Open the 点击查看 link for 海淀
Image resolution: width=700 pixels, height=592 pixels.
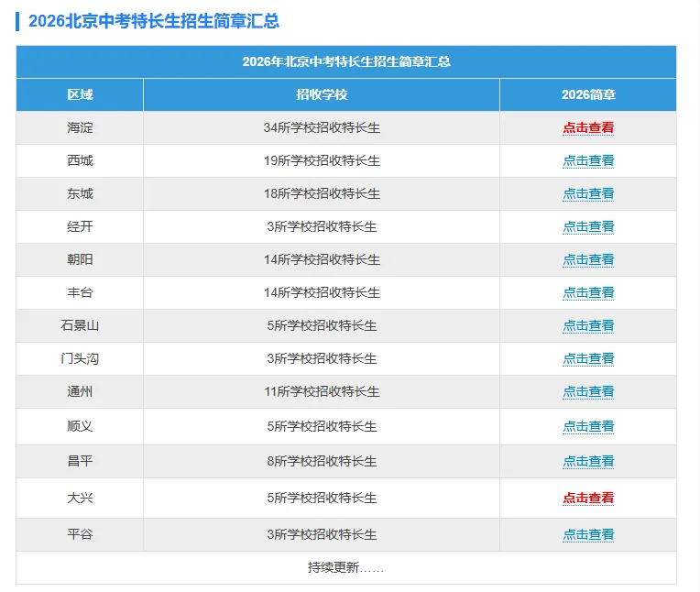point(588,127)
